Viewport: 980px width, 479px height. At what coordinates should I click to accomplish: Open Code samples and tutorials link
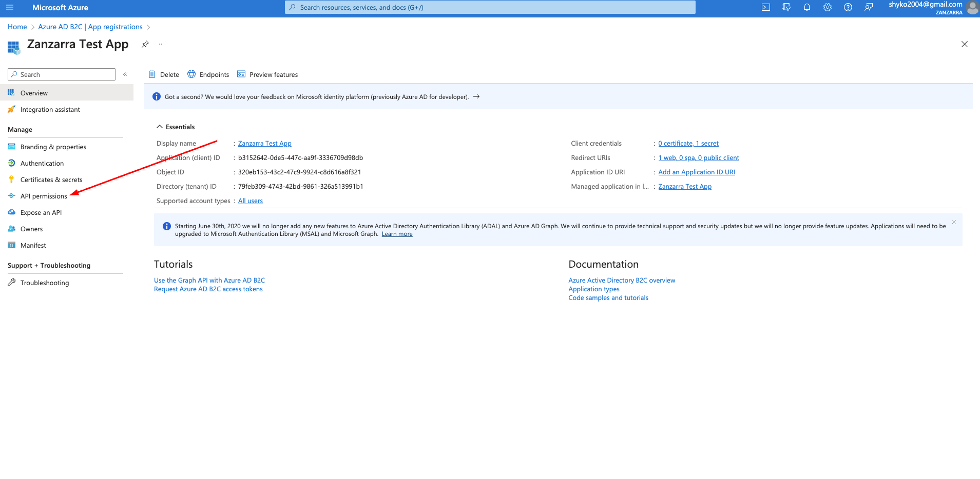click(608, 298)
